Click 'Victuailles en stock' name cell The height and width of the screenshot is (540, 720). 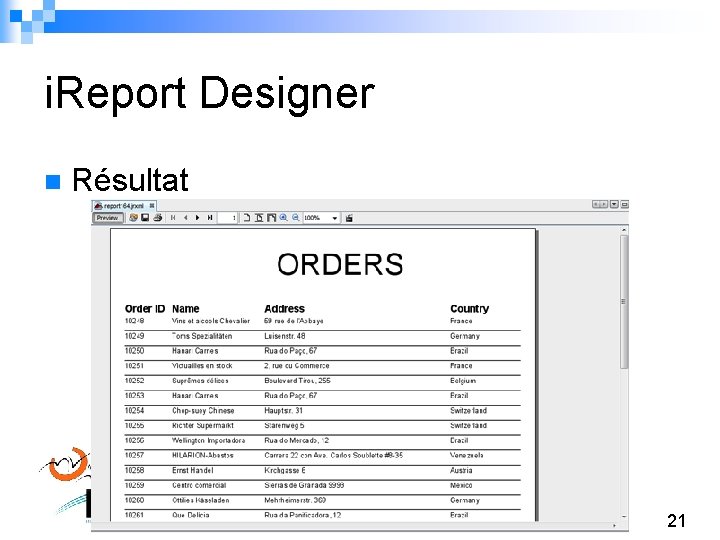coord(202,366)
